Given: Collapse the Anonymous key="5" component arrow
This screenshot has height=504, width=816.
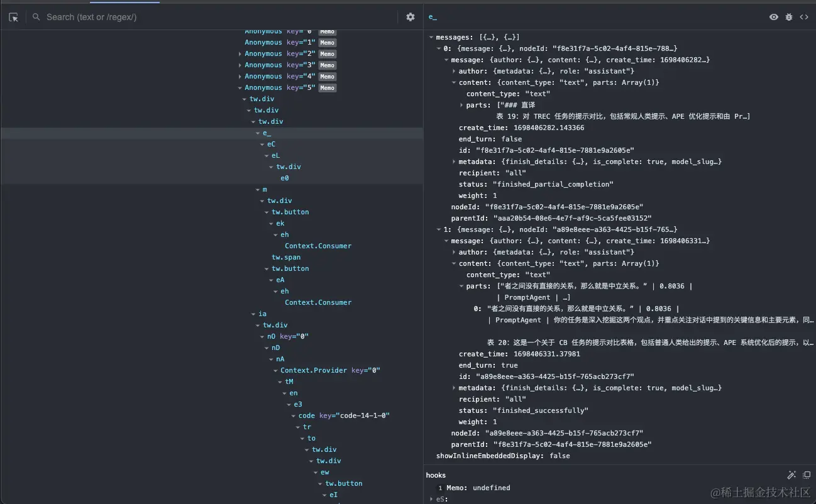Looking at the screenshot, I should [x=240, y=88].
